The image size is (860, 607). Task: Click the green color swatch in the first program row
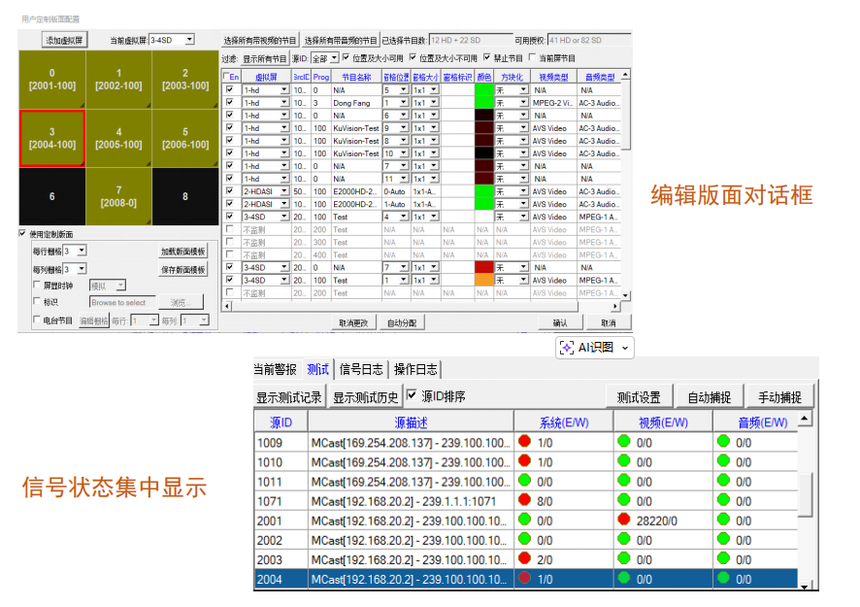pyautogui.click(x=485, y=89)
